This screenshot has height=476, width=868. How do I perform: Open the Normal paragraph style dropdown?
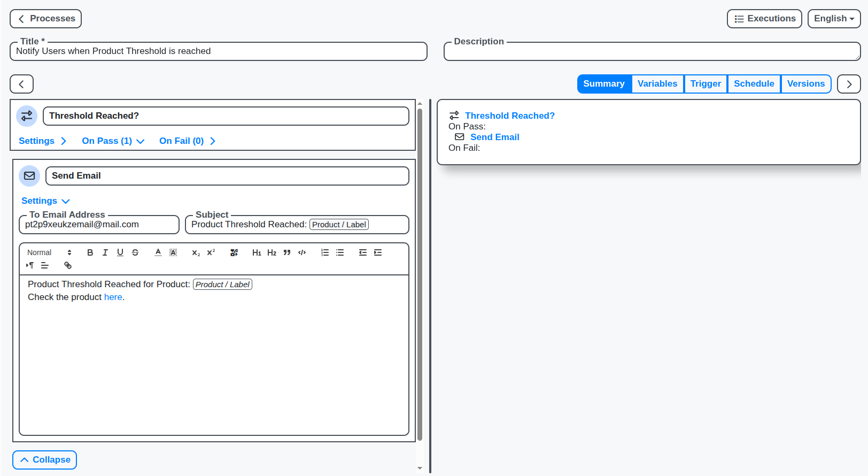(49, 252)
